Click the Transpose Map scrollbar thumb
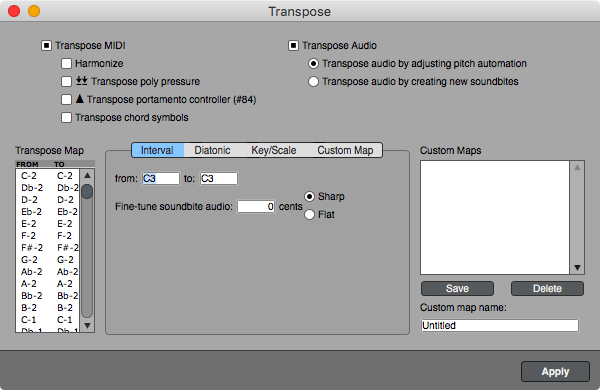Viewport: 600px width, 390px height. click(87, 191)
